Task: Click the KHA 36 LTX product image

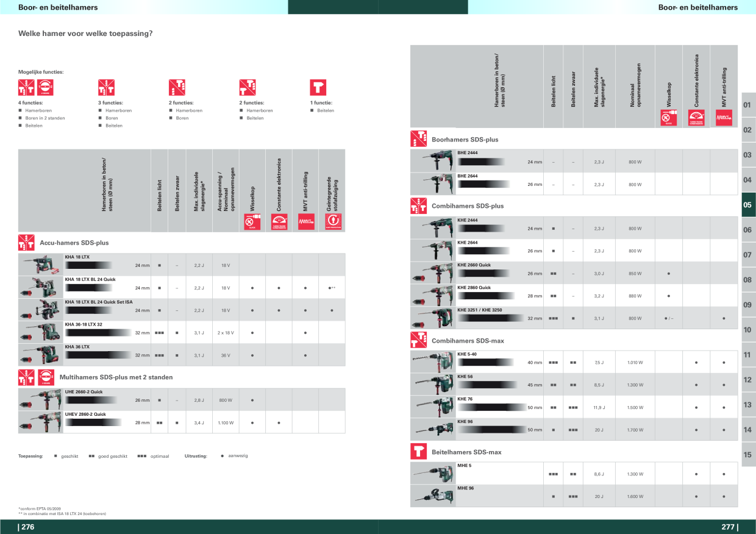Action: tap(41, 355)
